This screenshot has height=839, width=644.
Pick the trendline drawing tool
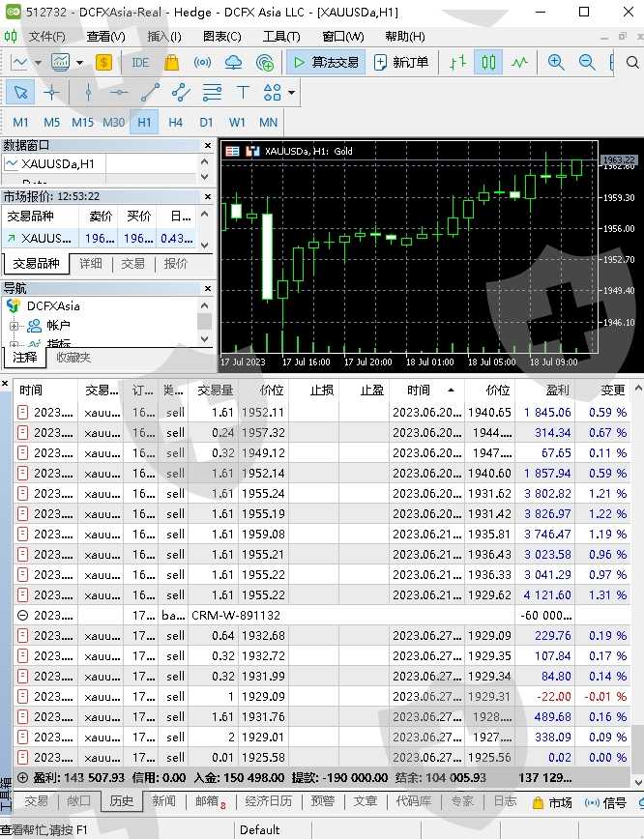(150, 93)
